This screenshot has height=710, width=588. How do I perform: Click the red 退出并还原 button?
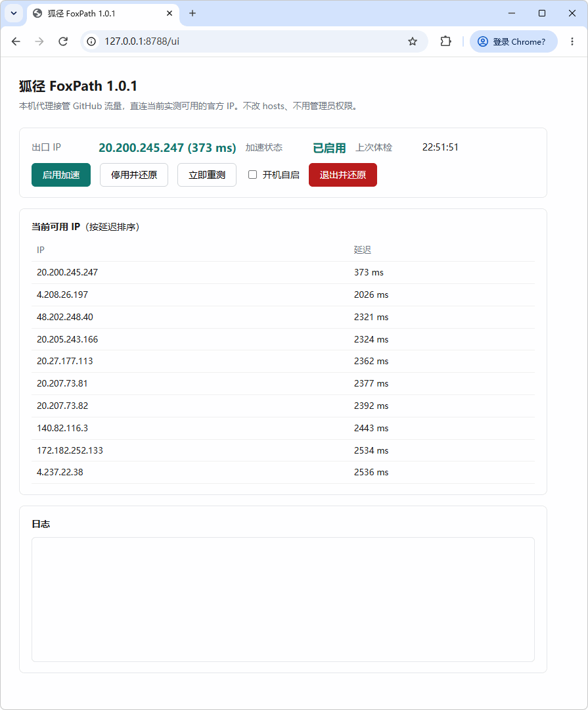[343, 175]
